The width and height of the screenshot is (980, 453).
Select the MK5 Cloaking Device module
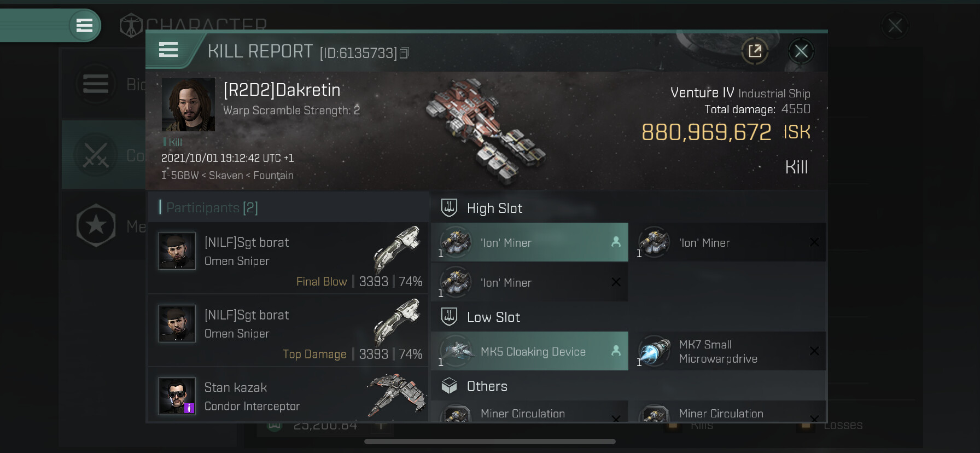pyautogui.click(x=529, y=351)
